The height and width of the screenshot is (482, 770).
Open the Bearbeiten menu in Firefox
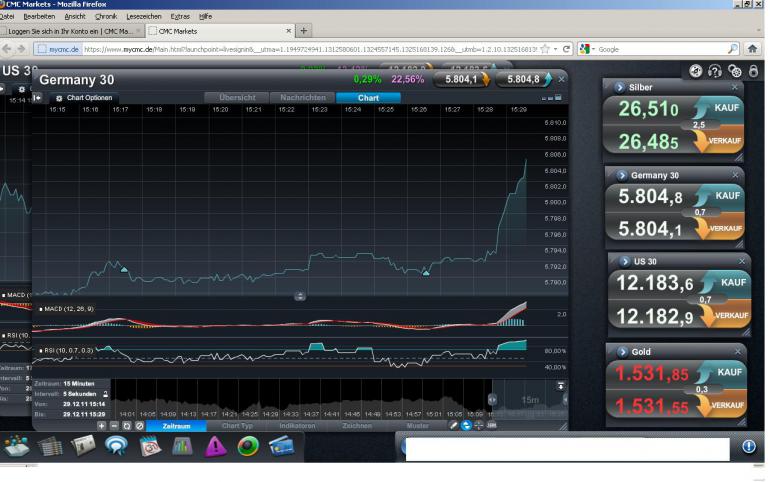pos(39,16)
